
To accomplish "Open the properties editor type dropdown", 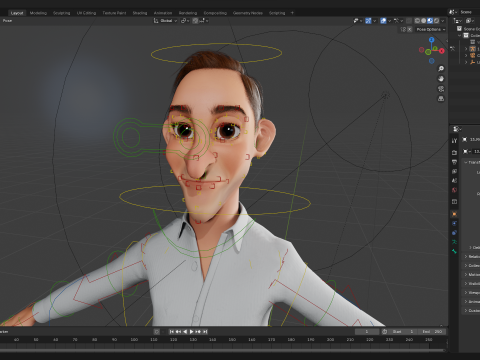I will pos(457,129).
